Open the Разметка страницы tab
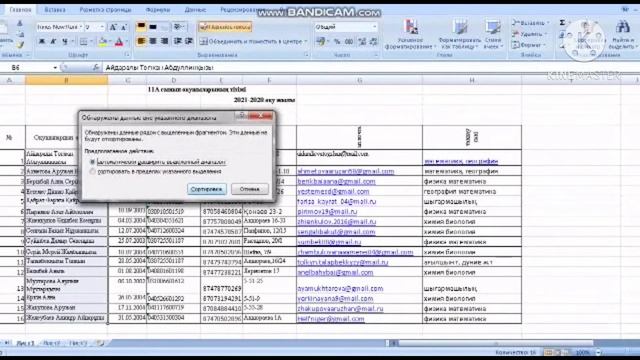This screenshot has width=640, height=360. (x=105, y=9)
